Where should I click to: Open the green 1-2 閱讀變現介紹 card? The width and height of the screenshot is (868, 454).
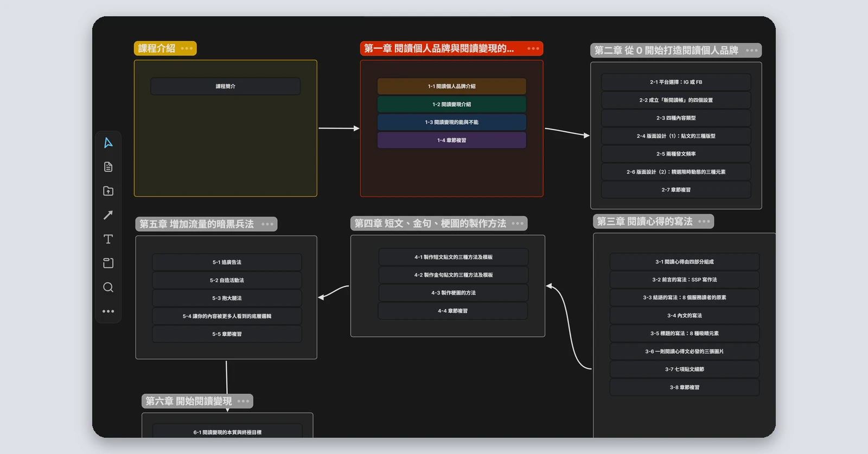[x=452, y=104]
